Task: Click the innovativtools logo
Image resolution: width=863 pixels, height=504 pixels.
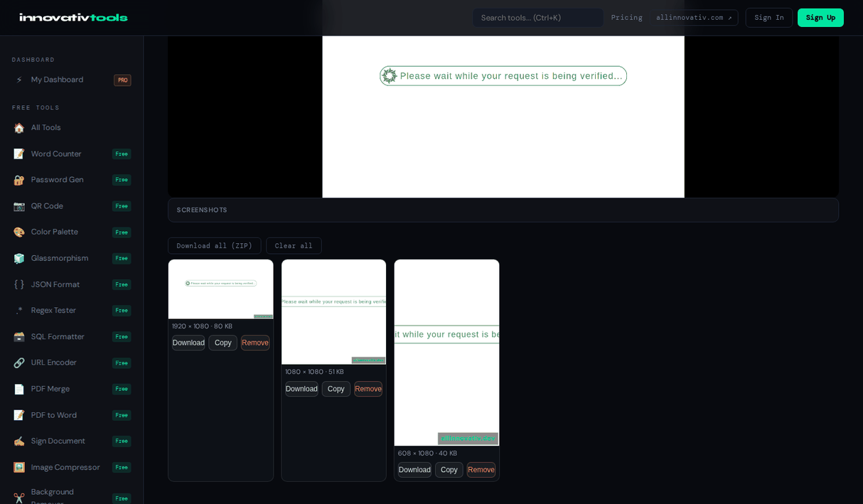Action: (x=73, y=18)
